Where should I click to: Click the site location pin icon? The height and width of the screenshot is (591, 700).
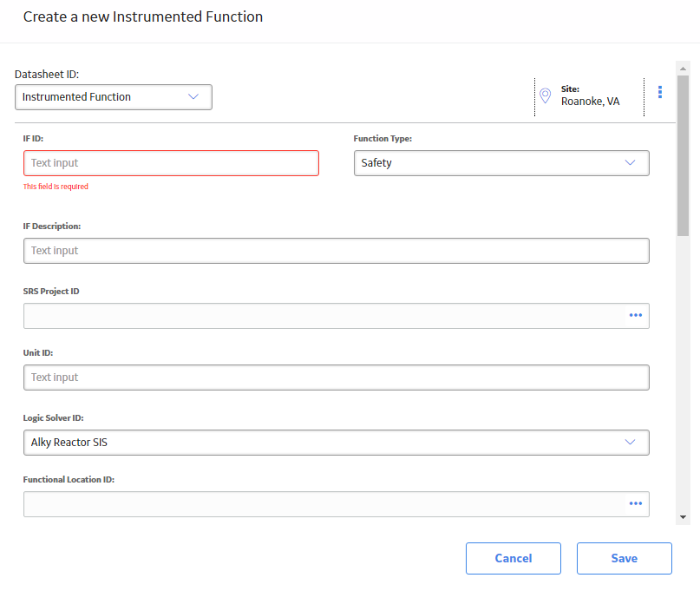click(545, 95)
